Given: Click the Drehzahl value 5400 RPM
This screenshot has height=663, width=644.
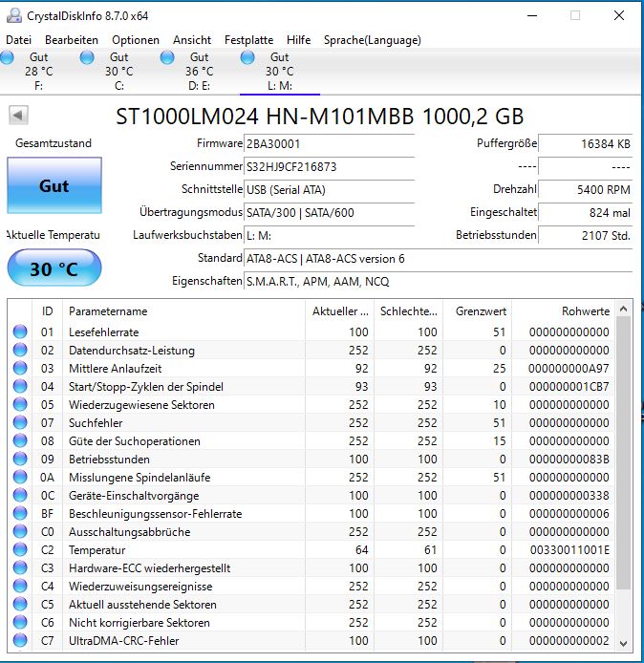Looking at the screenshot, I should click(586, 189).
